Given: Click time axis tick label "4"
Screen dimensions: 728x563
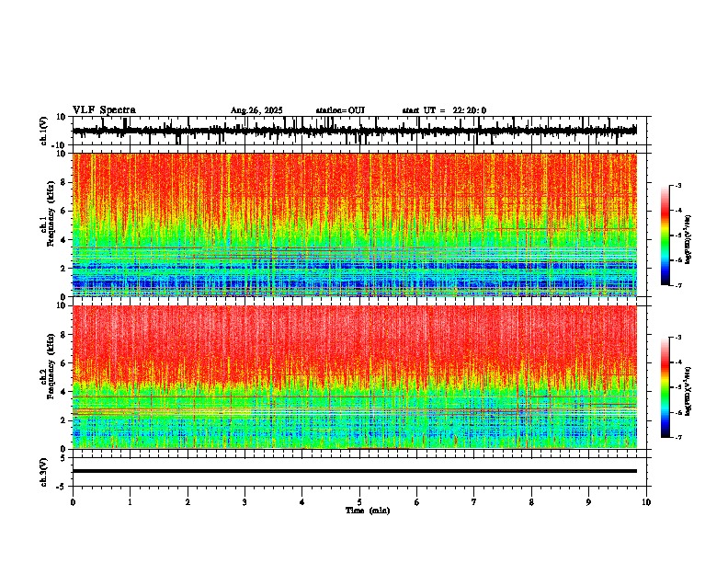Looking at the screenshot, I should (302, 502).
